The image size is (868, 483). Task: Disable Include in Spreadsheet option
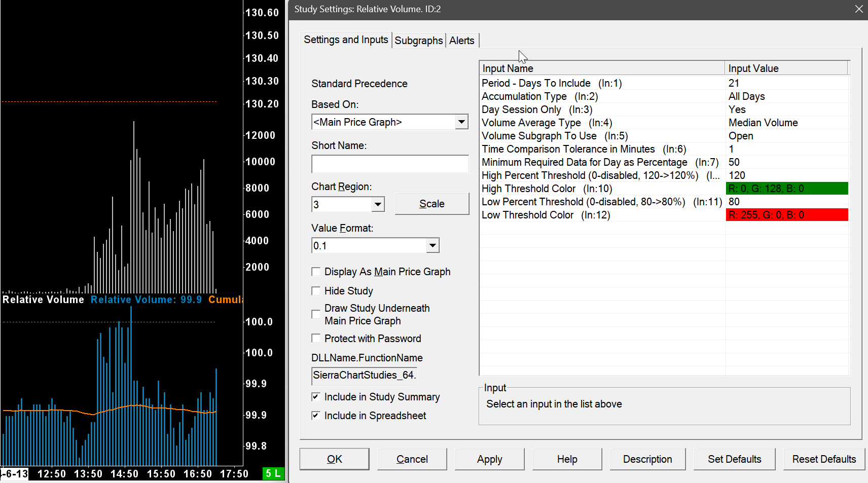(x=316, y=416)
